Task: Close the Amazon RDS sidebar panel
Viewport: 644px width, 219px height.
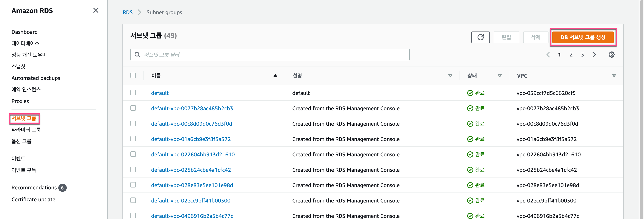Action: [96, 11]
